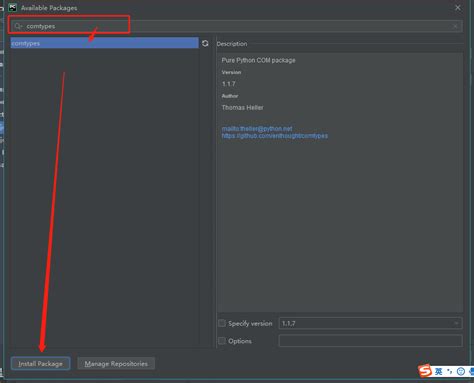
Task: Open the Sogou emoji face icon
Action: point(461,371)
